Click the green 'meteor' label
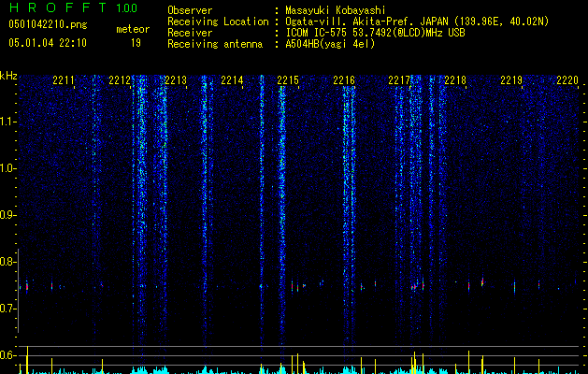Image resolution: width=588 pixels, height=374 pixels. pyautogui.click(x=133, y=29)
